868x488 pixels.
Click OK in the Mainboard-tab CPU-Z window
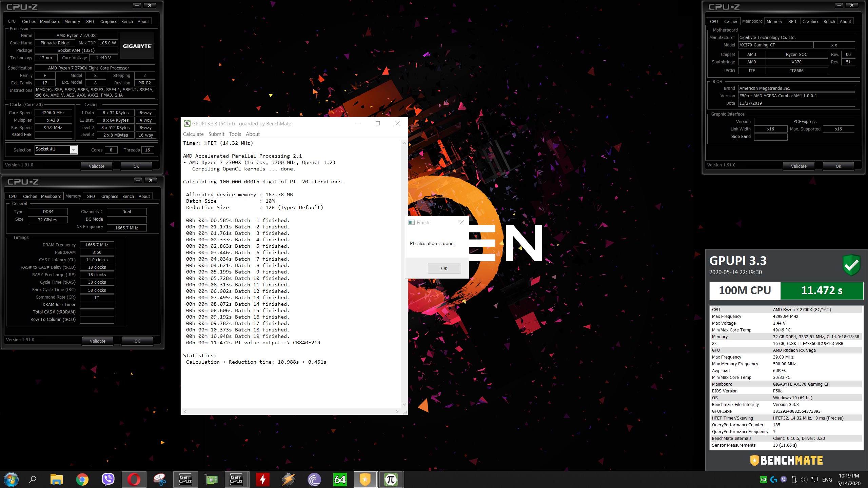(838, 166)
